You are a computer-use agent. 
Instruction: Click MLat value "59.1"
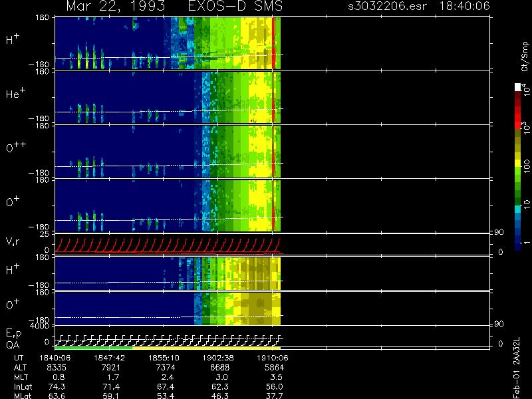click(x=111, y=396)
